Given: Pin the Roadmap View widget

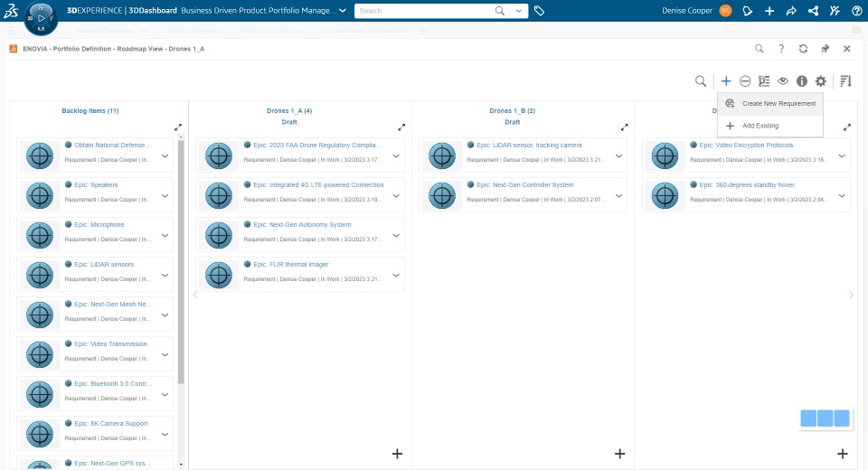Looking at the screenshot, I should point(825,49).
